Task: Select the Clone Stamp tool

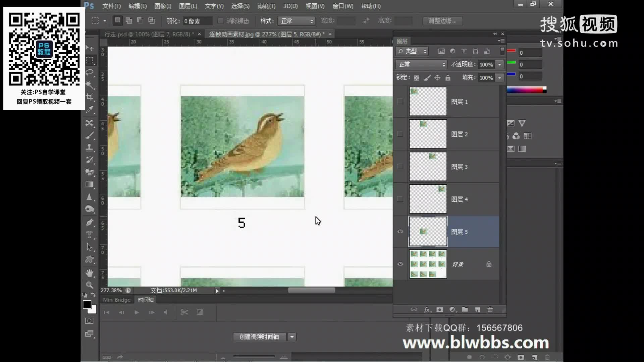Action: (90, 147)
